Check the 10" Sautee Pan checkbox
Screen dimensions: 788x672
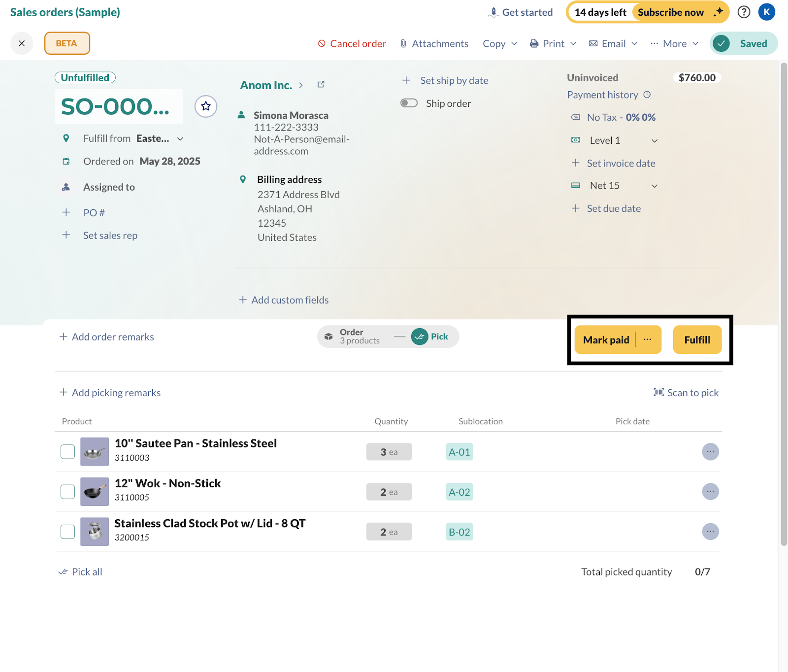(x=68, y=452)
